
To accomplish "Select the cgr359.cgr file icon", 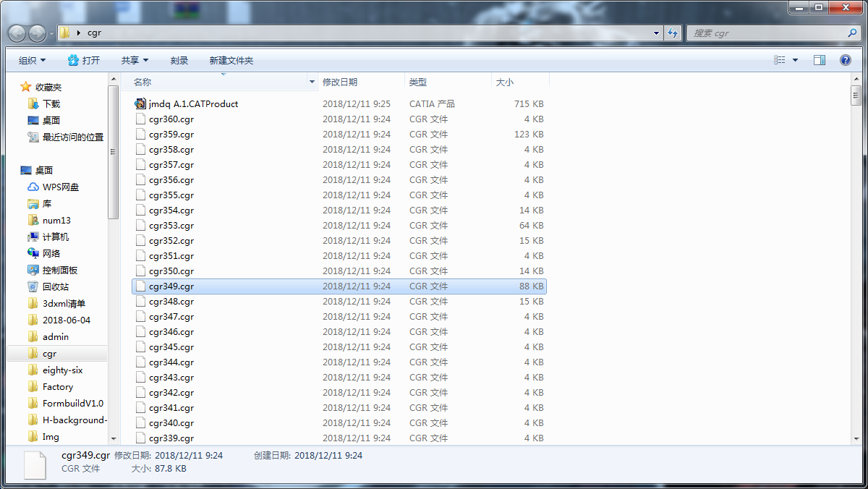I will pos(140,134).
